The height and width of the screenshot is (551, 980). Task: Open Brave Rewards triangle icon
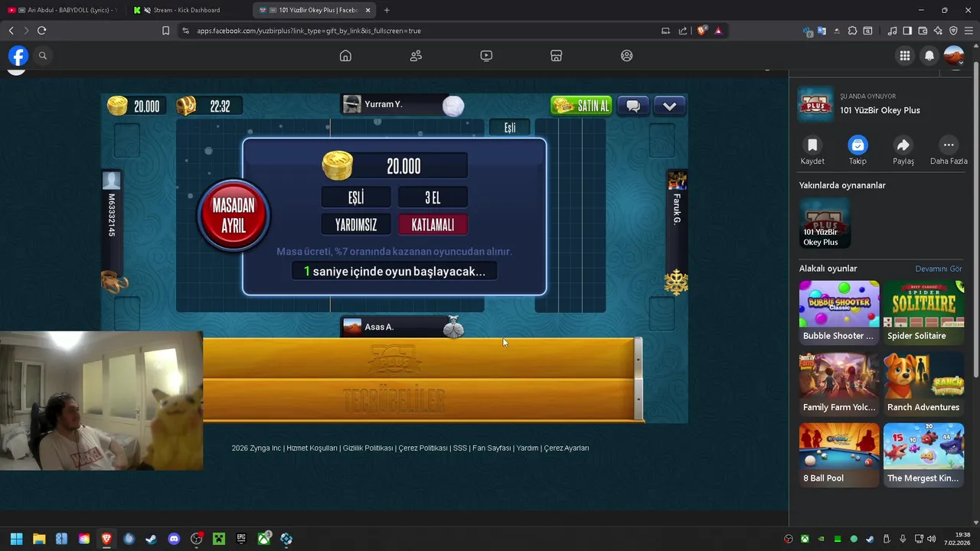pyautogui.click(x=718, y=31)
